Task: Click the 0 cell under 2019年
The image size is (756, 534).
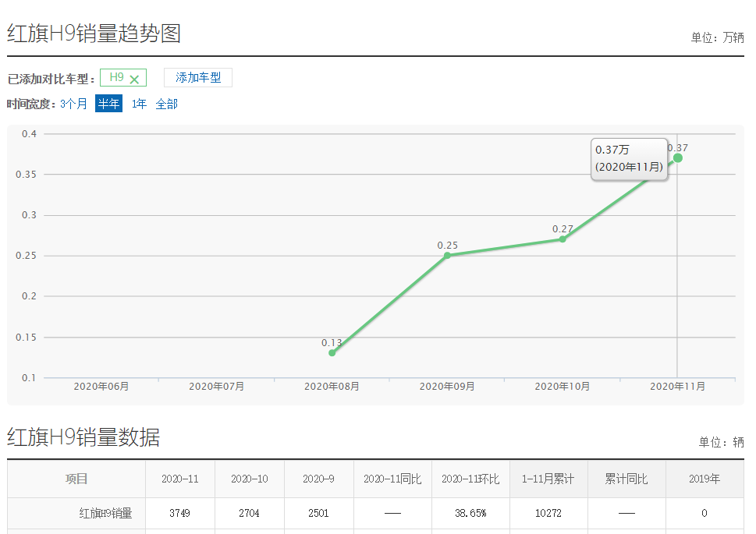Action: tap(705, 513)
